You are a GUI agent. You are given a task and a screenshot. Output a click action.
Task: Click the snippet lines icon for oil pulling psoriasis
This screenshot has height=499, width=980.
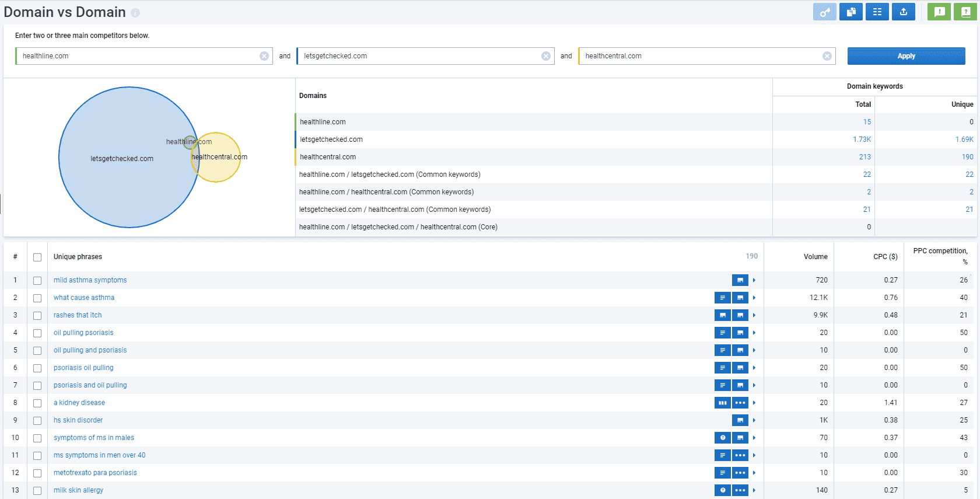723,333
